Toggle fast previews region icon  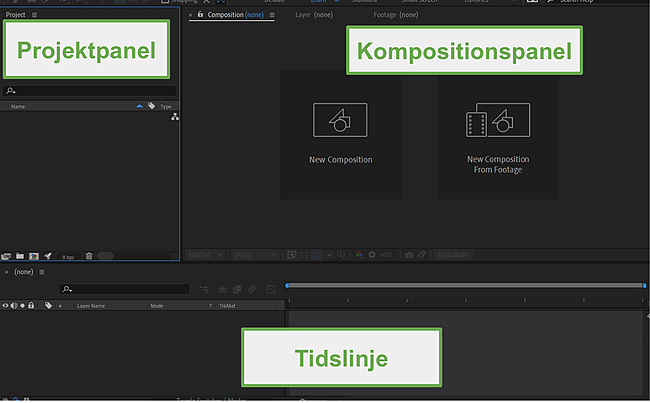292,255
